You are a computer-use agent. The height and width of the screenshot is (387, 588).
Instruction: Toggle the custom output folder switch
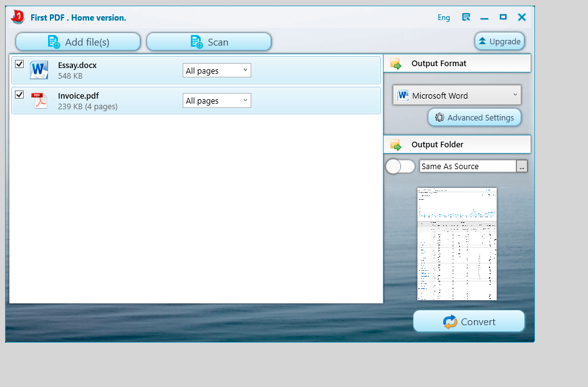pyautogui.click(x=400, y=167)
